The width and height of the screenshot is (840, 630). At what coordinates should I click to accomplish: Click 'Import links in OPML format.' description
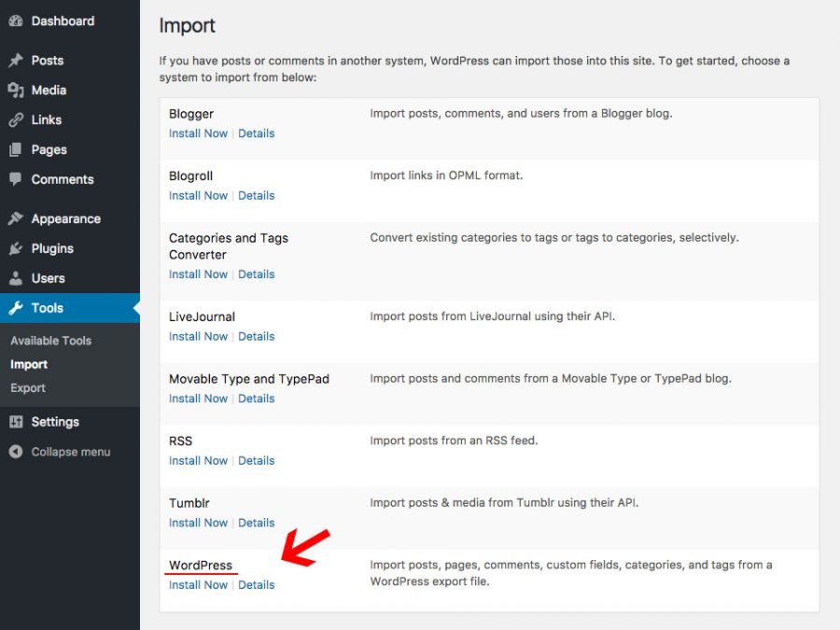(446, 175)
